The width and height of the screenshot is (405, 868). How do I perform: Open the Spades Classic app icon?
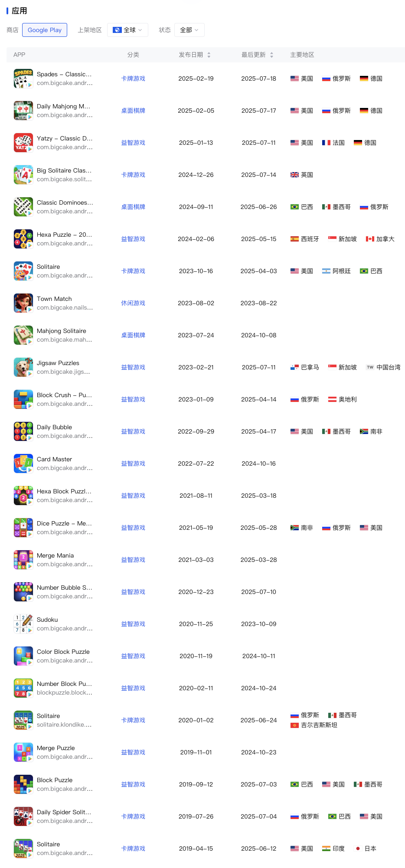[23, 78]
